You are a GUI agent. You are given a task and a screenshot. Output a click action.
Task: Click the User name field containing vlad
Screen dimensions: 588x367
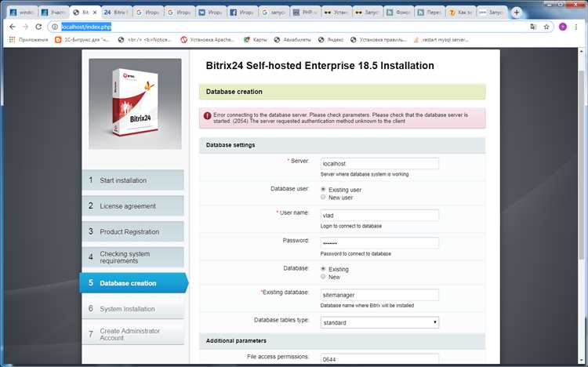[x=379, y=216]
